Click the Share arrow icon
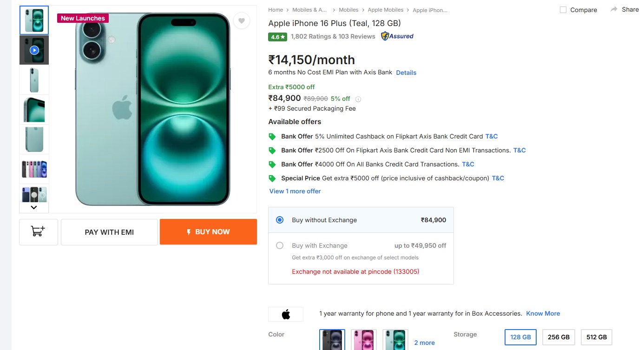The height and width of the screenshot is (350, 644). (614, 9)
